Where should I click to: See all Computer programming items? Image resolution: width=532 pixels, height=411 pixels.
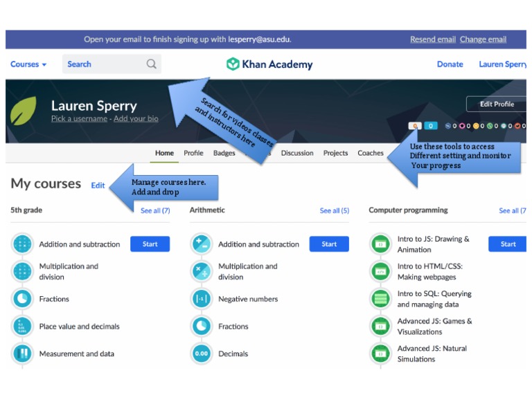(x=513, y=210)
